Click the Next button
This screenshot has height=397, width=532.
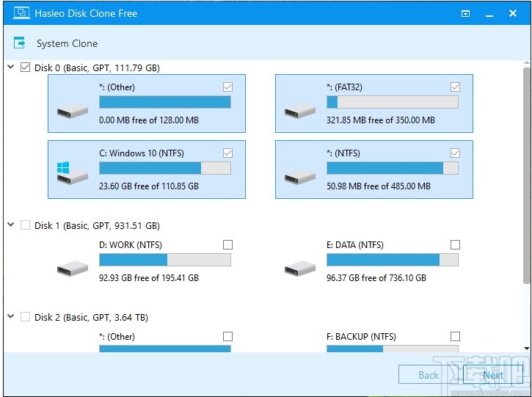point(492,375)
